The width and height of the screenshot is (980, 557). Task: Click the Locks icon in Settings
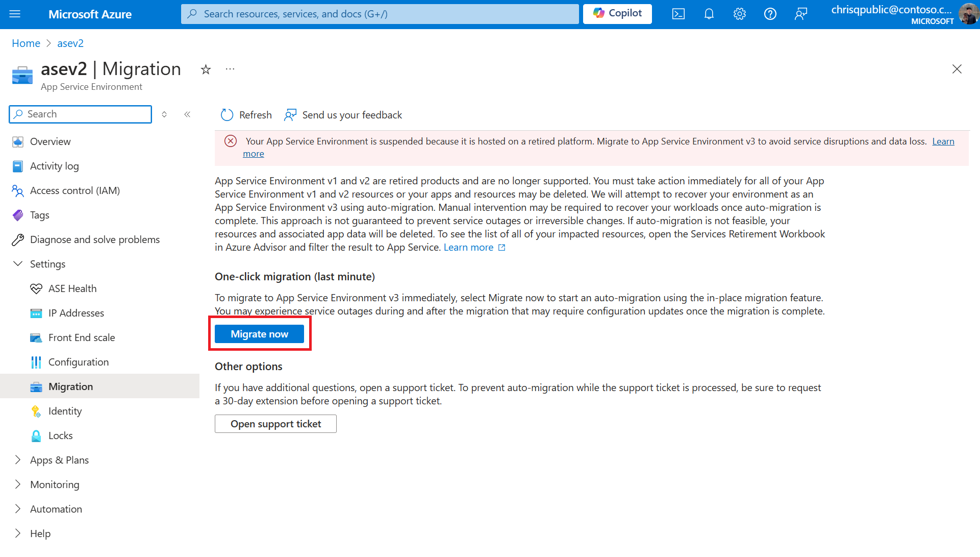(36, 435)
